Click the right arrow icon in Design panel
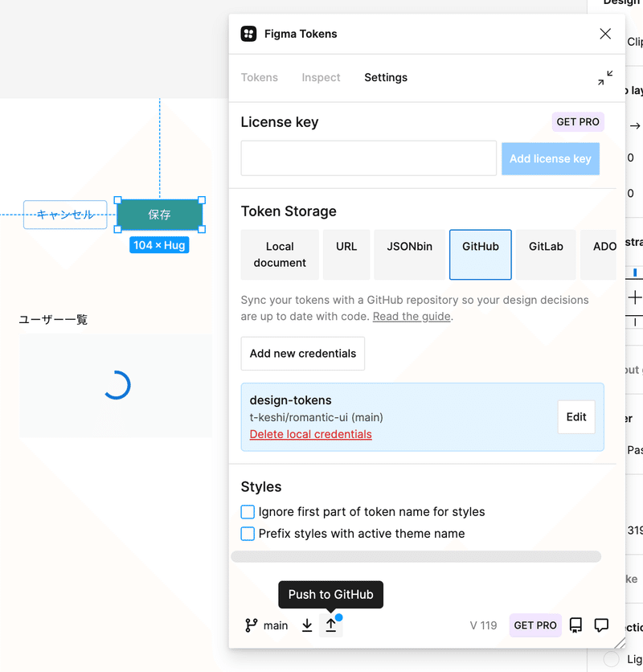Image resolution: width=643 pixels, height=672 pixels. [635, 126]
